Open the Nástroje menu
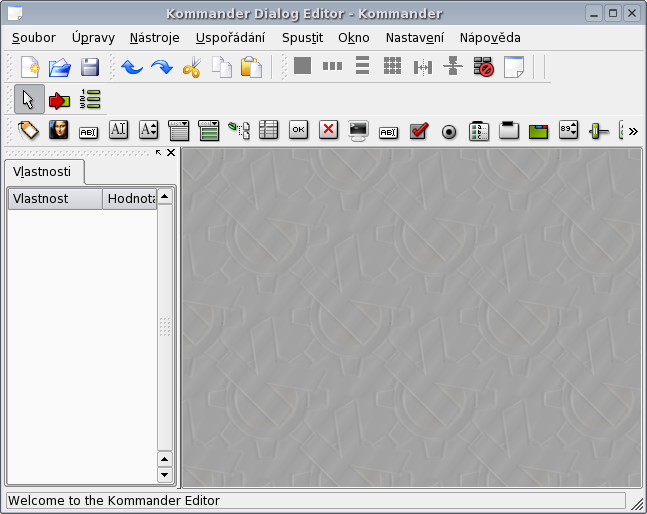 (x=155, y=38)
